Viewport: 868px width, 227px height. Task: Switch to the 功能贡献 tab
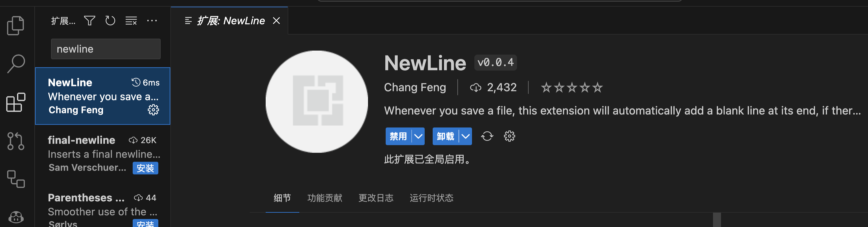pyautogui.click(x=325, y=198)
